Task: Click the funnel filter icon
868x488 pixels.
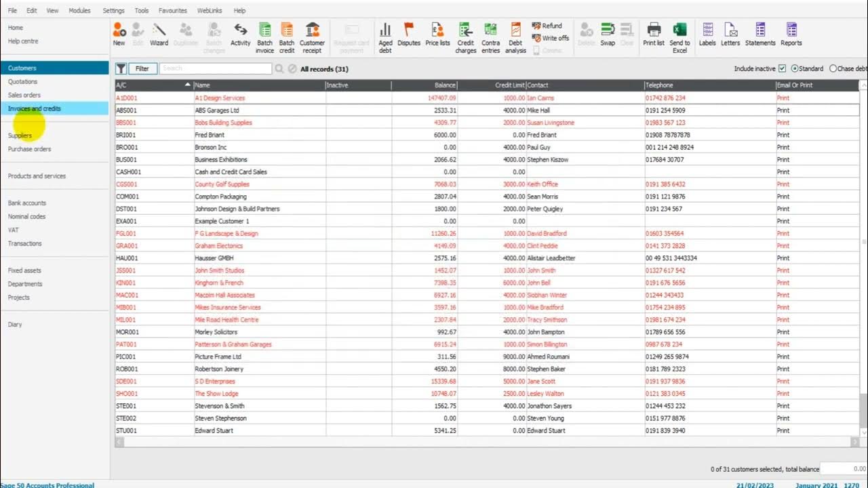Action: point(121,68)
